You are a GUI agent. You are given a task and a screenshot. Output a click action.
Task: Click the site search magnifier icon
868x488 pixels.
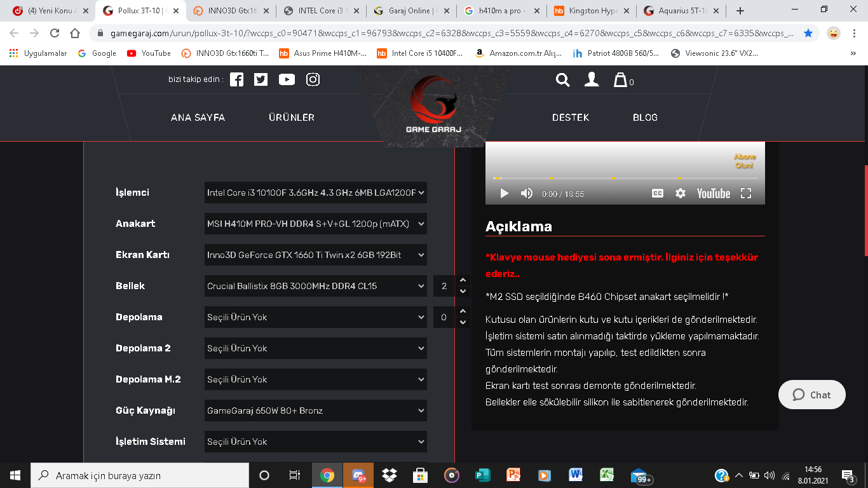click(562, 79)
